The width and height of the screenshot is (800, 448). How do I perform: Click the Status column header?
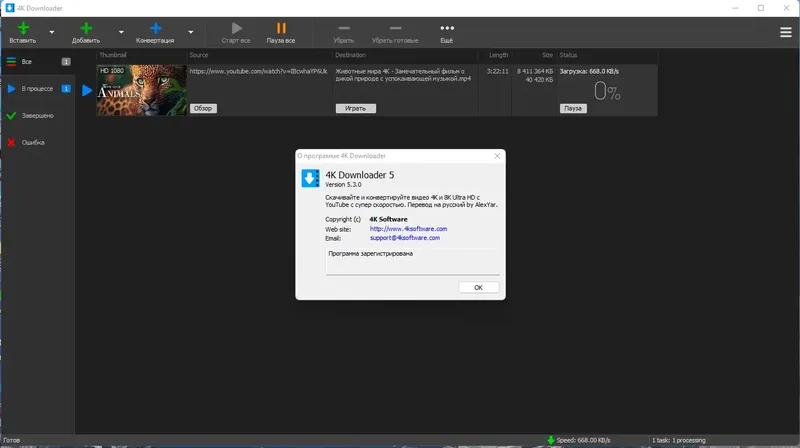[x=568, y=55]
